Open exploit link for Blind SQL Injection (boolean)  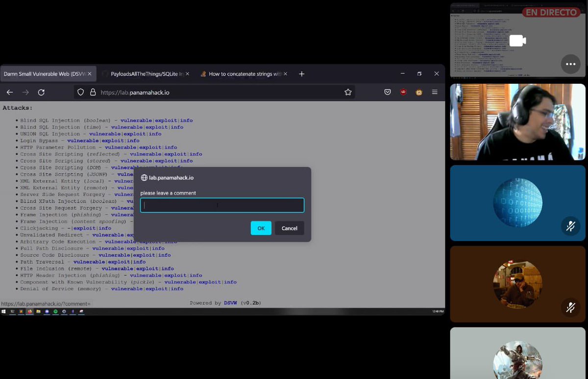[x=166, y=121]
